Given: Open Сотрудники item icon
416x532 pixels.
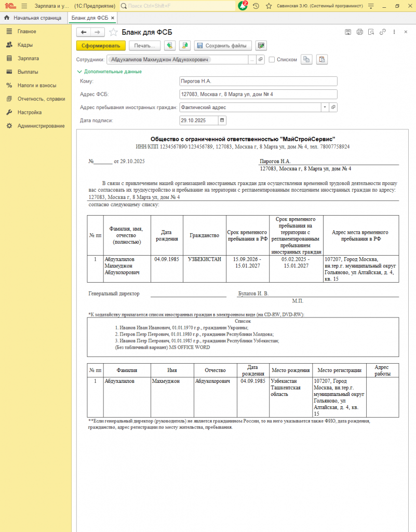Looking at the screenshot, I should tap(260, 60).
